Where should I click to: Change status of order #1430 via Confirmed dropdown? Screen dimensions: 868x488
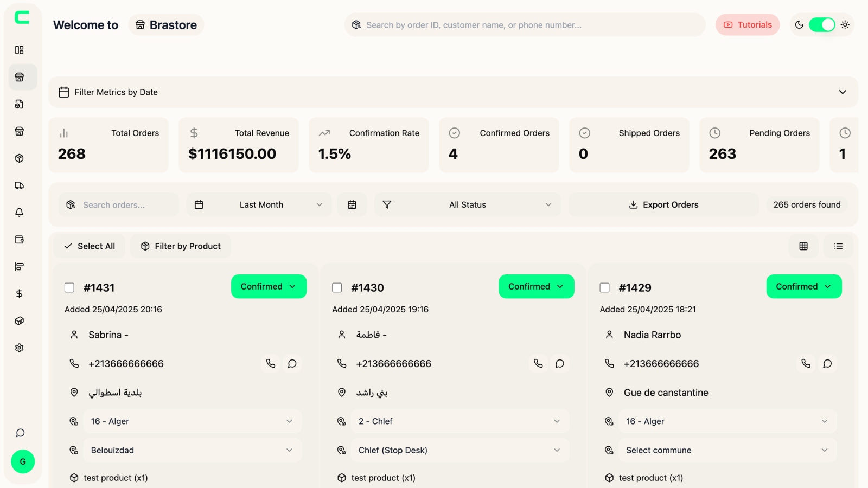coord(536,286)
